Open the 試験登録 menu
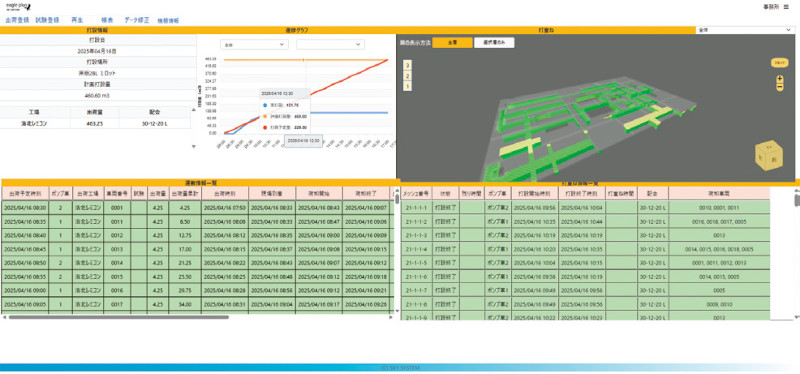 47,20
